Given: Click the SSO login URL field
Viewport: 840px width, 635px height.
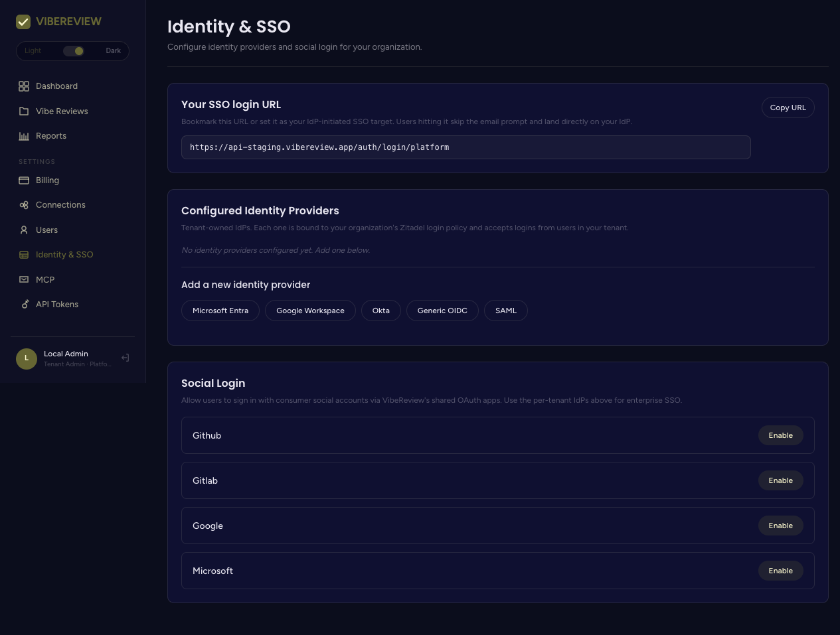Looking at the screenshot, I should [465, 147].
